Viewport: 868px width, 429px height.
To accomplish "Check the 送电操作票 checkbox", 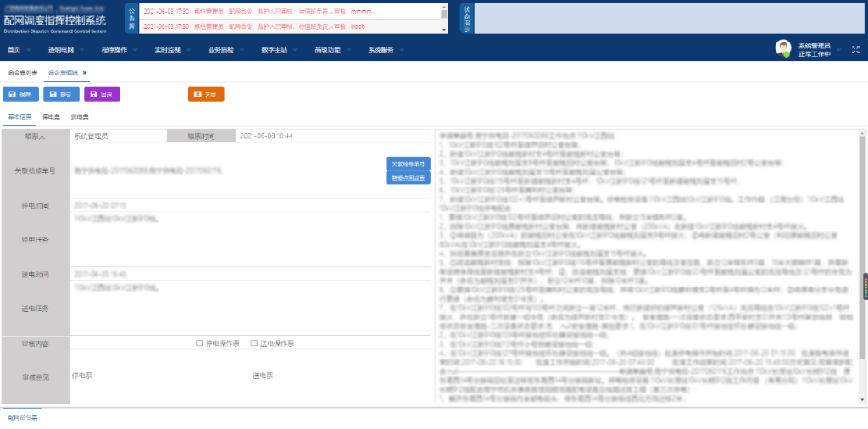I will [x=254, y=343].
